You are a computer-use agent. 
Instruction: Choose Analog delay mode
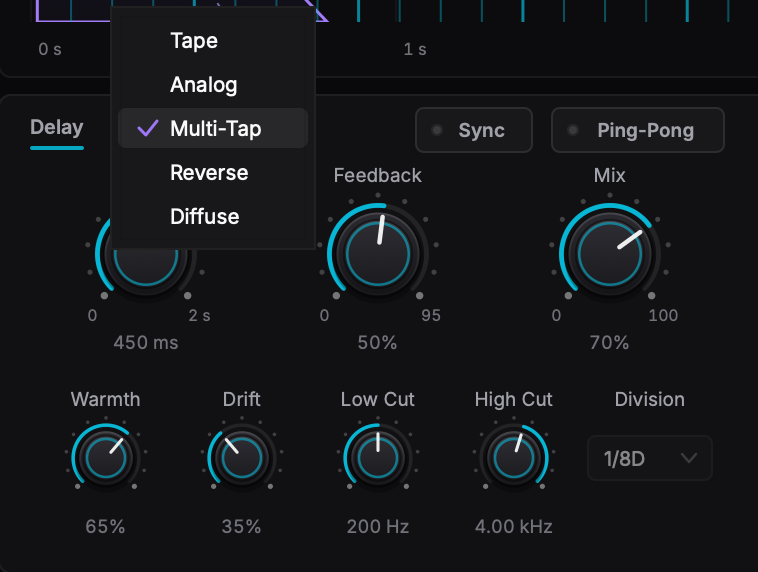[x=213, y=85]
